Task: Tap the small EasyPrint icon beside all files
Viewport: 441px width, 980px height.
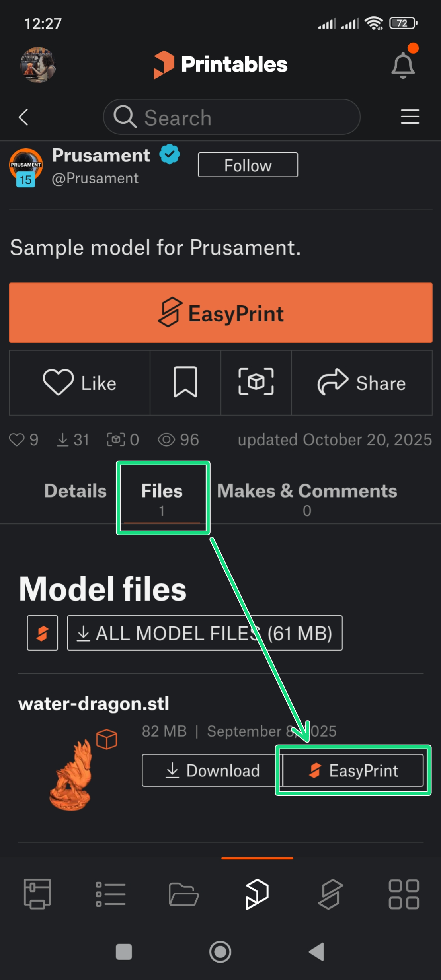Action: pos(43,633)
